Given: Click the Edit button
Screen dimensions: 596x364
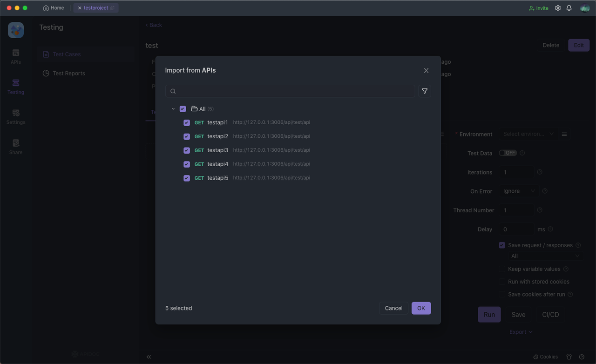Looking at the screenshot, I should coord(579,45).
